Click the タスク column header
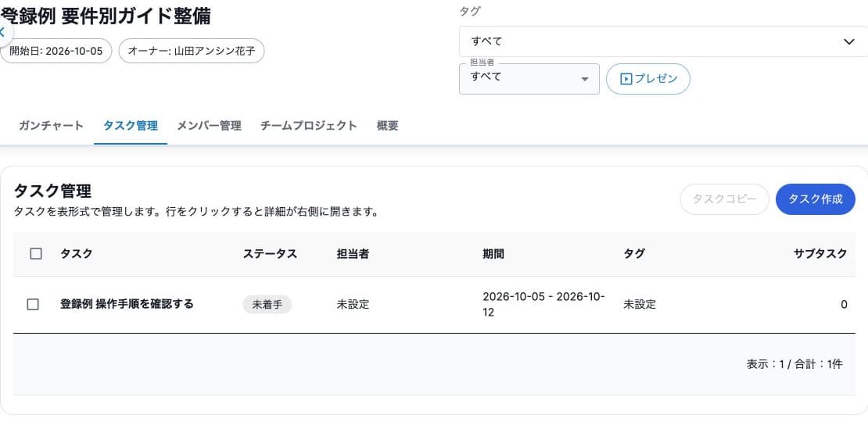This screenshot has width=868, height=422. point(77,254)
